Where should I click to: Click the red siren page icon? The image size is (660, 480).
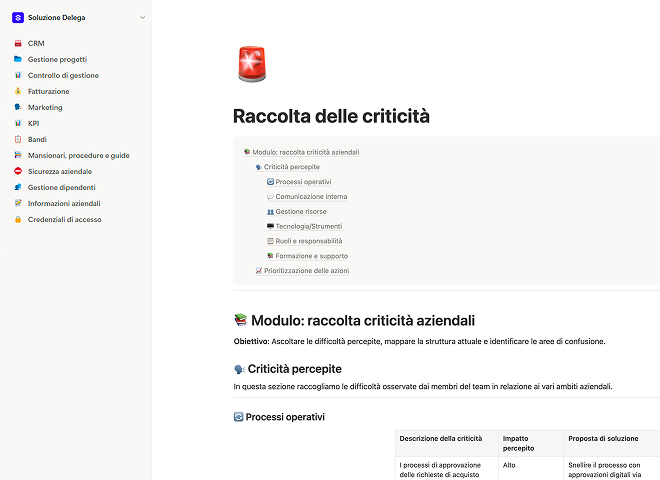coord(252,64)
